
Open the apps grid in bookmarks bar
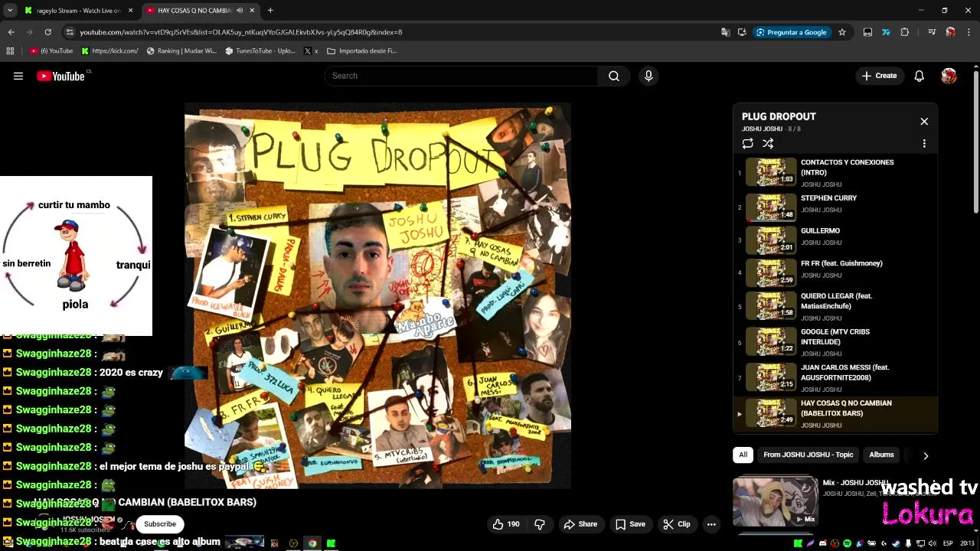pos(10,51)
